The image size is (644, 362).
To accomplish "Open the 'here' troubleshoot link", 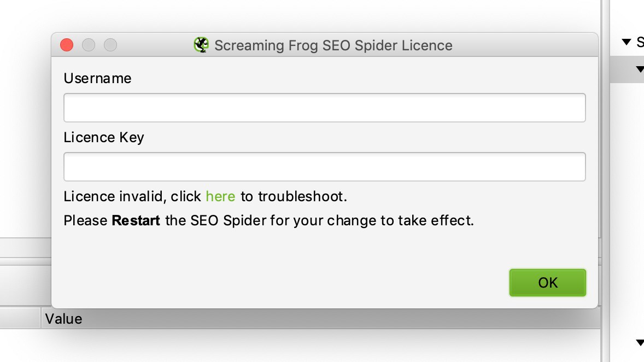I will (x=220, y=196).
